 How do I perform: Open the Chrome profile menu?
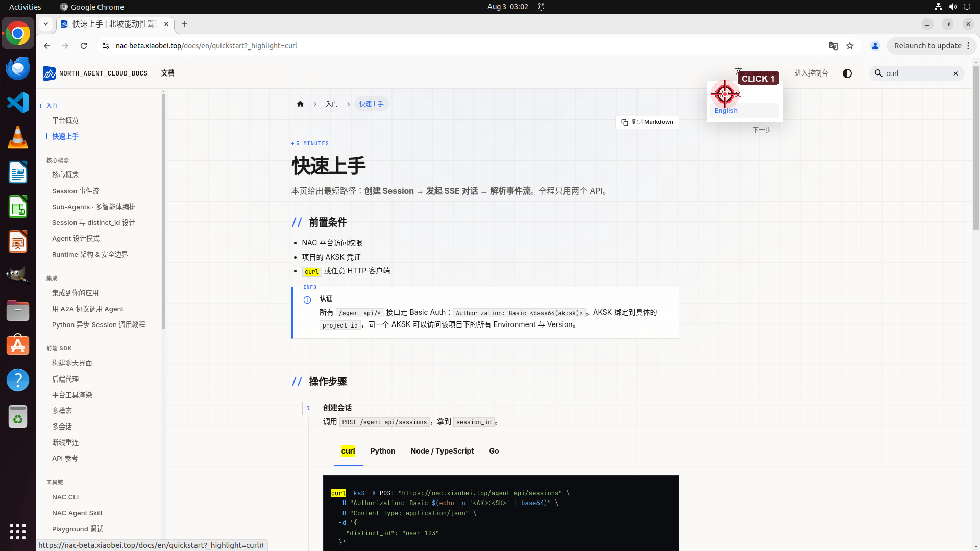click(875, 46)
